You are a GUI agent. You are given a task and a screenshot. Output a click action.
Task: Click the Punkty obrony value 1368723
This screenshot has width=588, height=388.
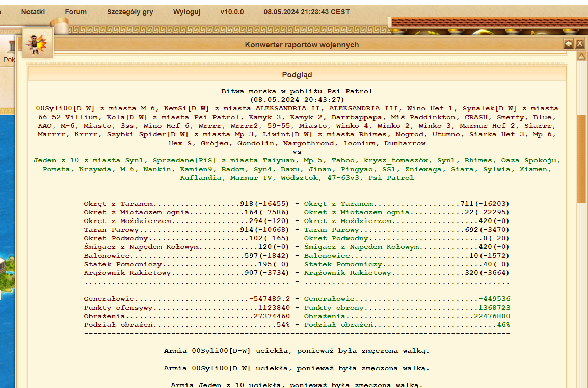point(494,308)
